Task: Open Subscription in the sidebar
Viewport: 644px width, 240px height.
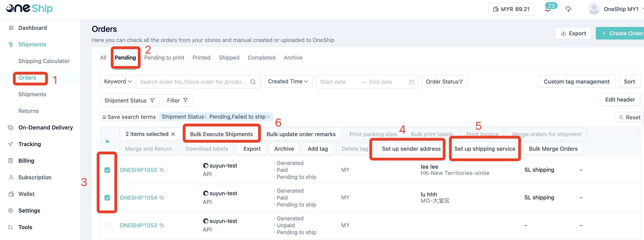Action: tap(35, 177)
